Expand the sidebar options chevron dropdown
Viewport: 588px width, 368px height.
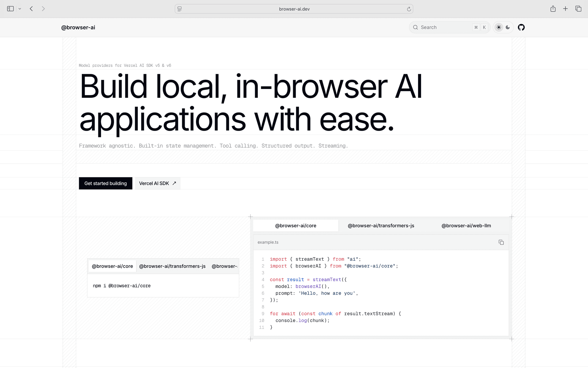[20, 9]
